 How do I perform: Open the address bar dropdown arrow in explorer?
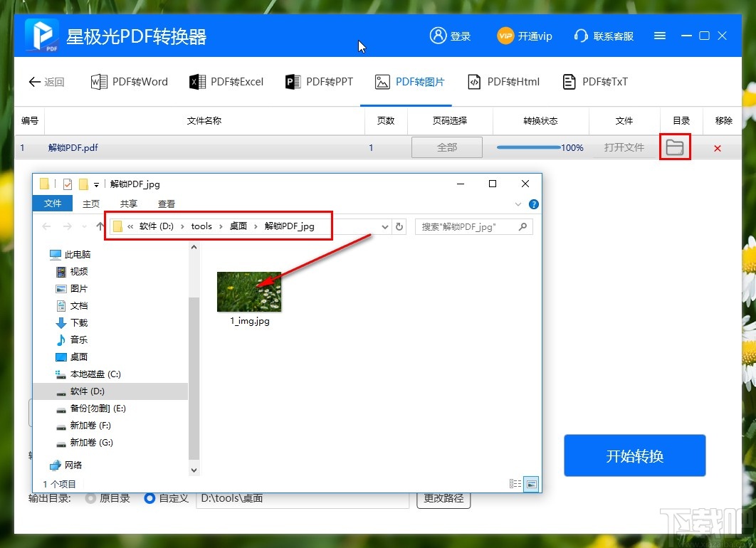point(385,226)
